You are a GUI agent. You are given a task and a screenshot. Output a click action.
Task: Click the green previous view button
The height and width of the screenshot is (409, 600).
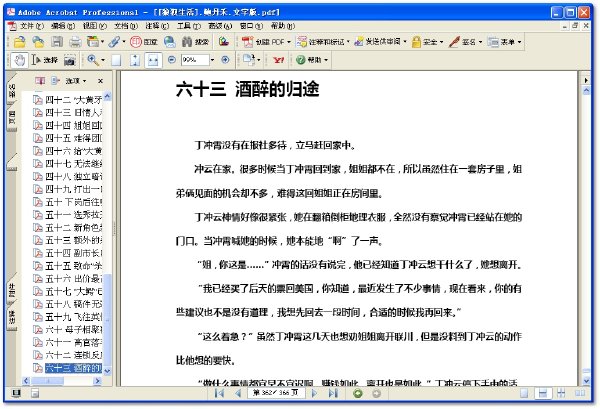[358, 393]
